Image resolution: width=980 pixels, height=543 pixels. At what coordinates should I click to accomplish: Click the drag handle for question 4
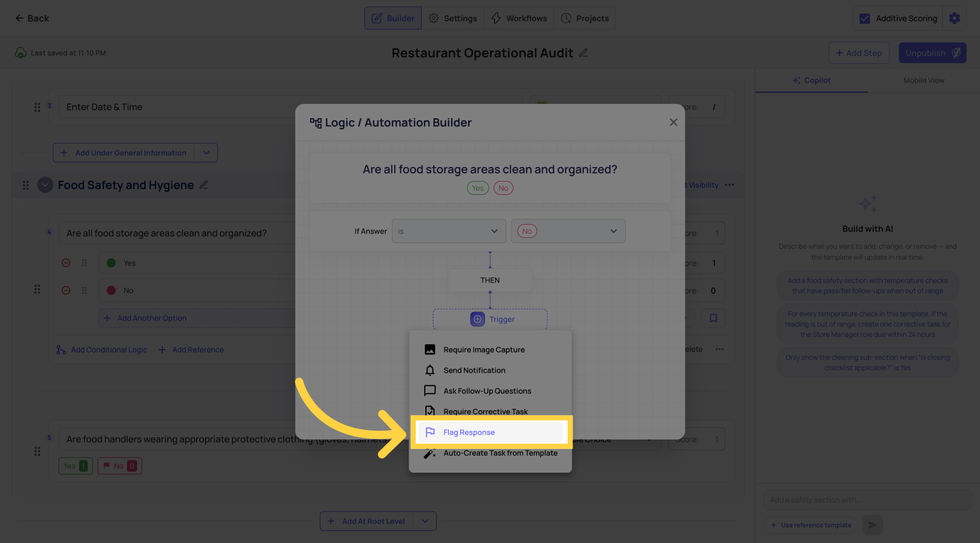click(37, 289)
